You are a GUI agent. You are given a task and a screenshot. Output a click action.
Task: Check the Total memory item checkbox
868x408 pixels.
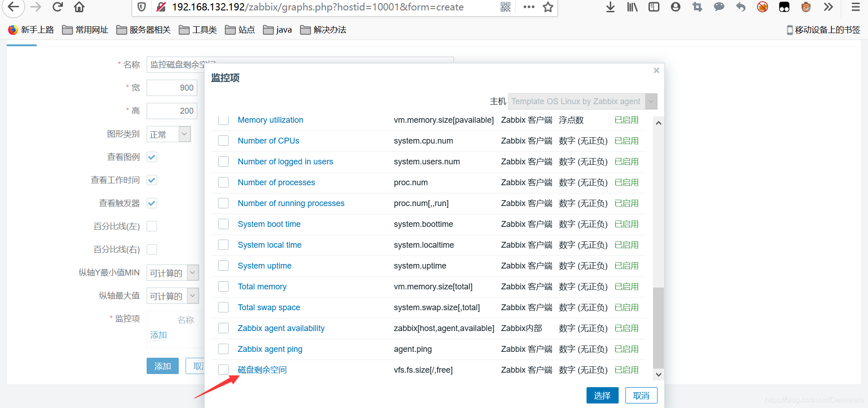223,287
